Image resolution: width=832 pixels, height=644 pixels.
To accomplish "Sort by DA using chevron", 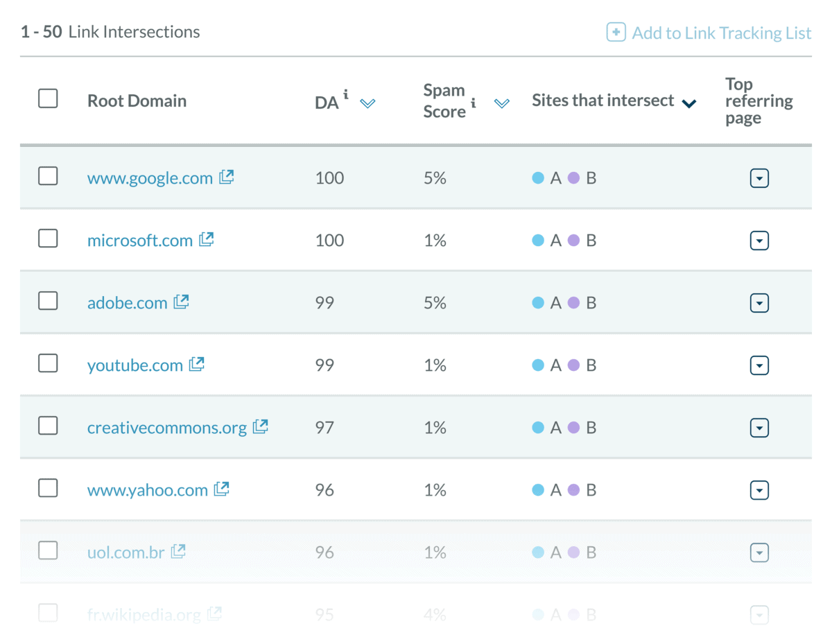I will (368, 103).
